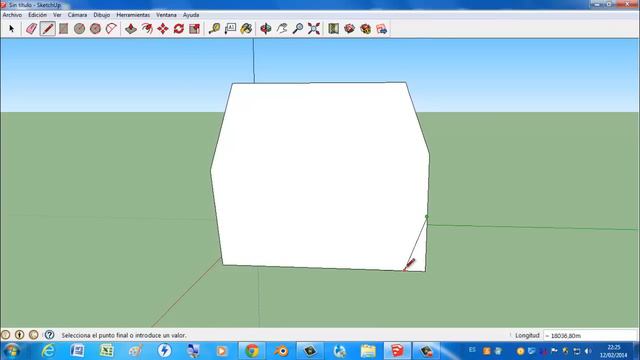Activate the Orbit camera tool
The height and width of the screenshot is (360, 640).
[266, 29]
